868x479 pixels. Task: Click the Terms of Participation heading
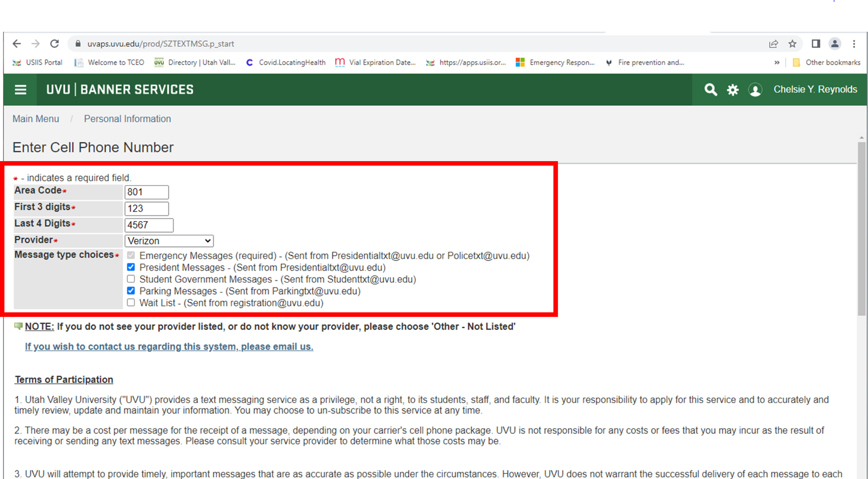(x=64, y=380)
